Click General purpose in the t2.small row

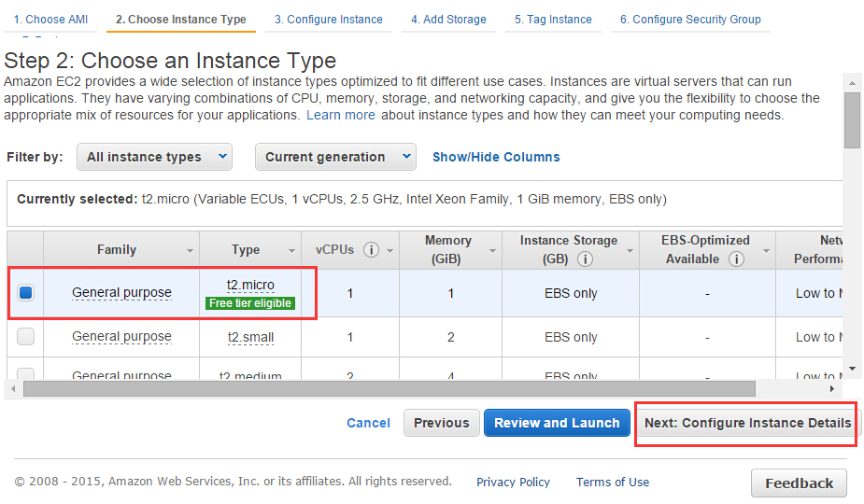[121, 337]
